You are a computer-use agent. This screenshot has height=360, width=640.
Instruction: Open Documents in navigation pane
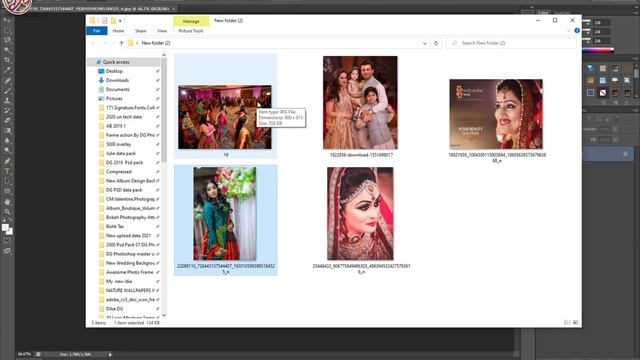click(x=118, y=89)
